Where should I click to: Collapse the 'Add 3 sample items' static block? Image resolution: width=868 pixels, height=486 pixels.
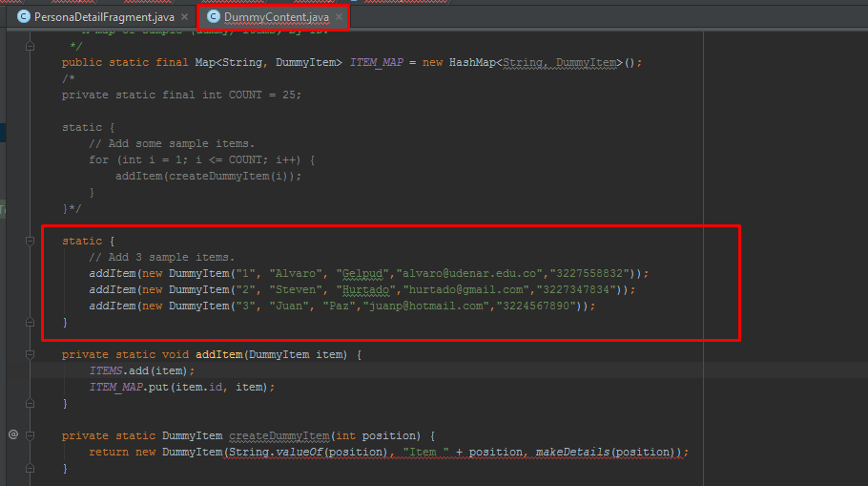[31, 241]
